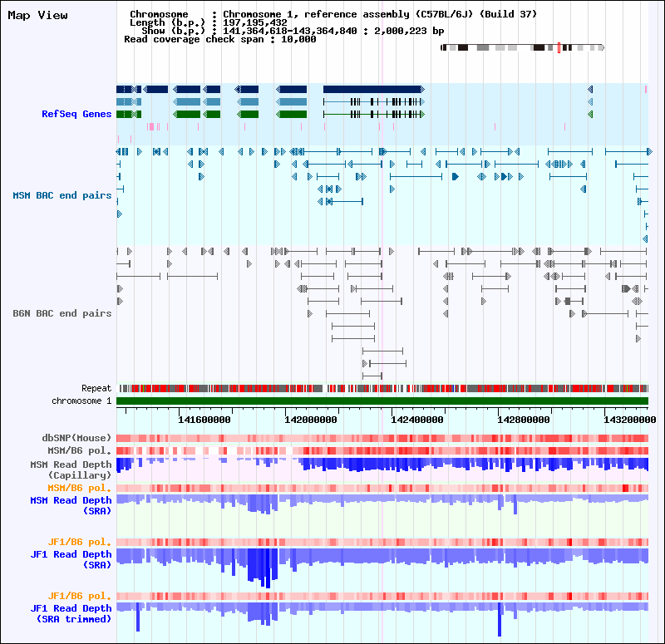Screen dimensions: 665x644
Task: Click the green chromosome 1 bar
Action: coord(382,401)
